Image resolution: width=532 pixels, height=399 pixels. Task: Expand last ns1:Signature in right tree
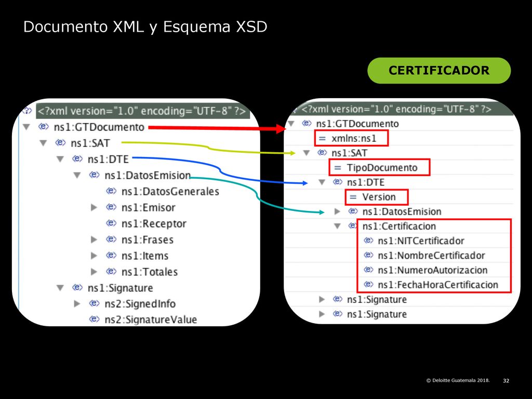click(x=322, y=314)
